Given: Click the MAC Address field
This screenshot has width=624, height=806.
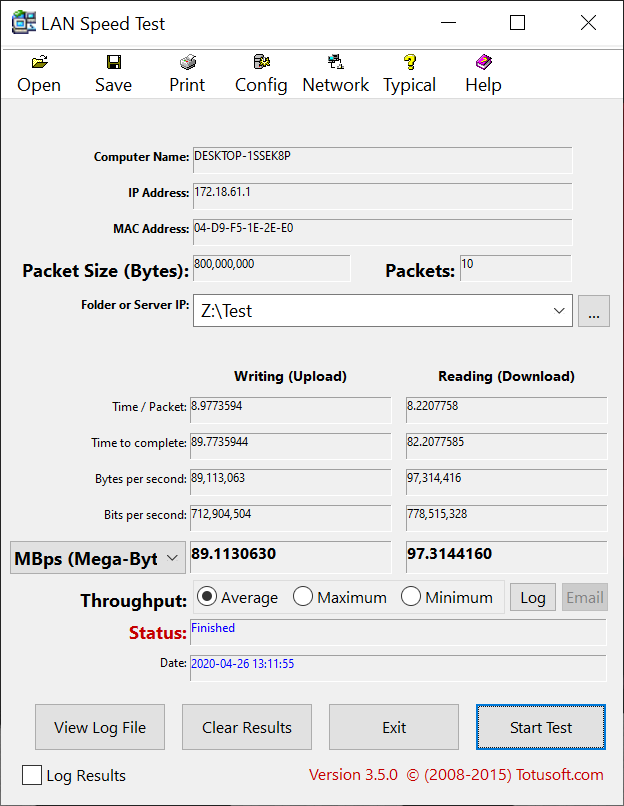Looking at the screenshot, I should 382,232.
